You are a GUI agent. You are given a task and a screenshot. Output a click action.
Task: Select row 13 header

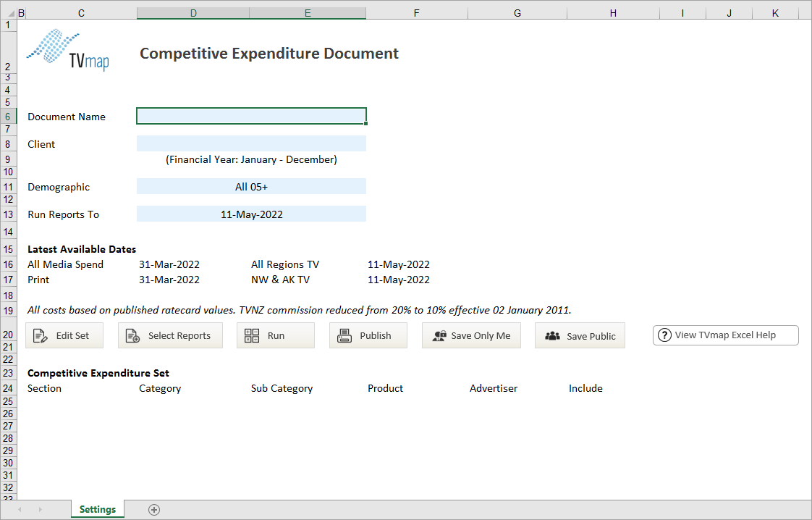(x=8, y=214)
